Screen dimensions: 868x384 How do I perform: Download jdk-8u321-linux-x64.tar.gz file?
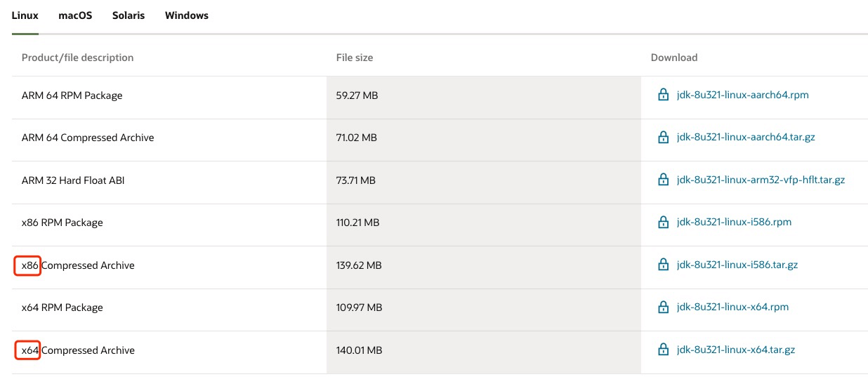(x=735, y=350)
